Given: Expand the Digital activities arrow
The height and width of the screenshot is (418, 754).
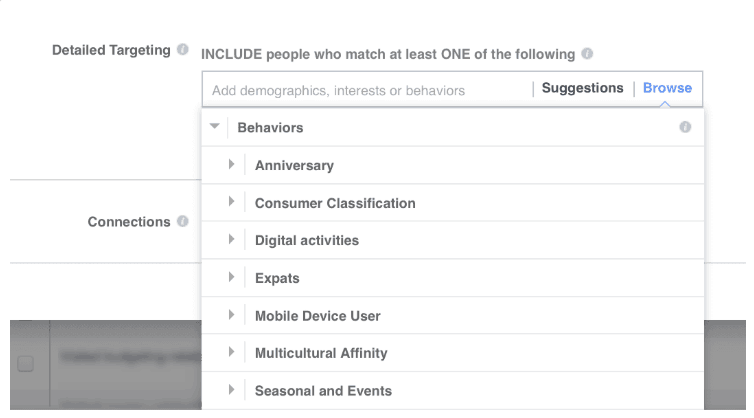Looking at the screenshot, I should pos(232,240).
